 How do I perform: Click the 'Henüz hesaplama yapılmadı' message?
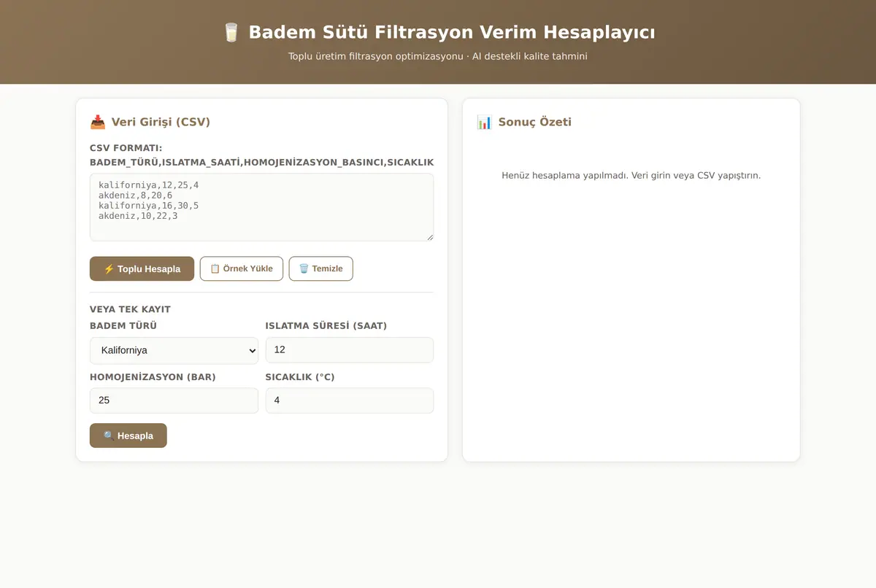click(x=631, y=176)
